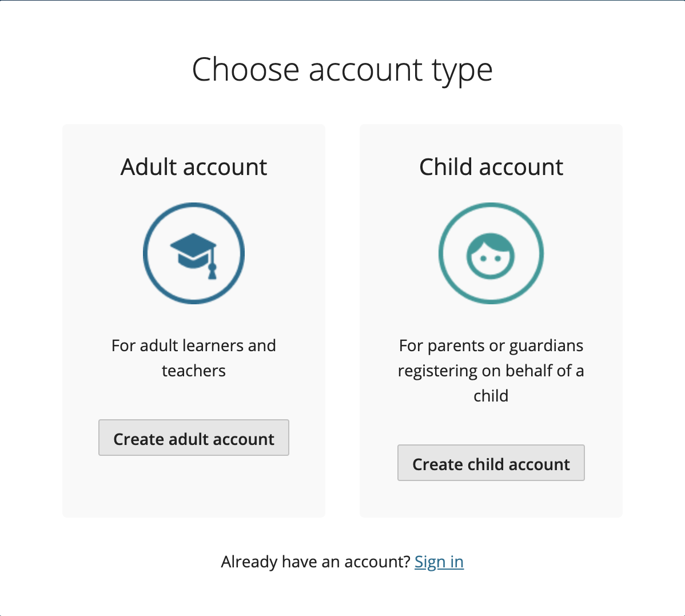The height and width of the screenshot is (616, 685).
Task: Click the "Already have an account?" text
Action: pyautogui.click(x=316, y=562)
